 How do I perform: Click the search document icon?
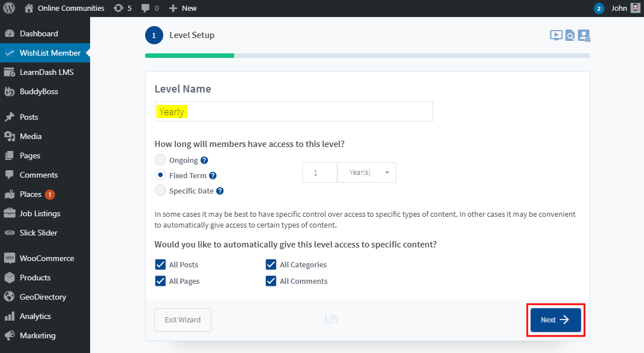(x=570, y=36)
